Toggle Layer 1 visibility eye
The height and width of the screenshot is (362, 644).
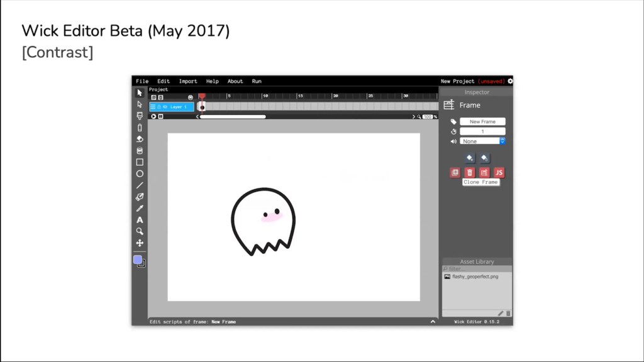point(165,107)
